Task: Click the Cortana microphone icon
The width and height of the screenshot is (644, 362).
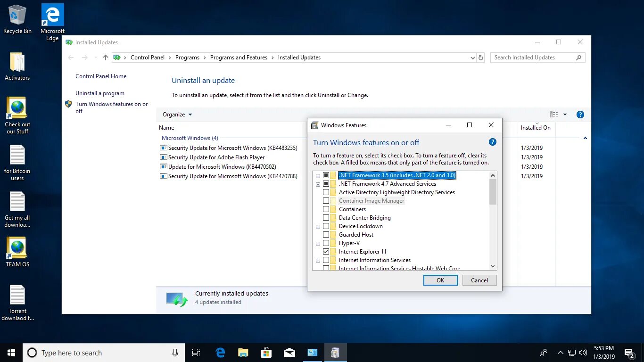Action: tap(175, 353)
